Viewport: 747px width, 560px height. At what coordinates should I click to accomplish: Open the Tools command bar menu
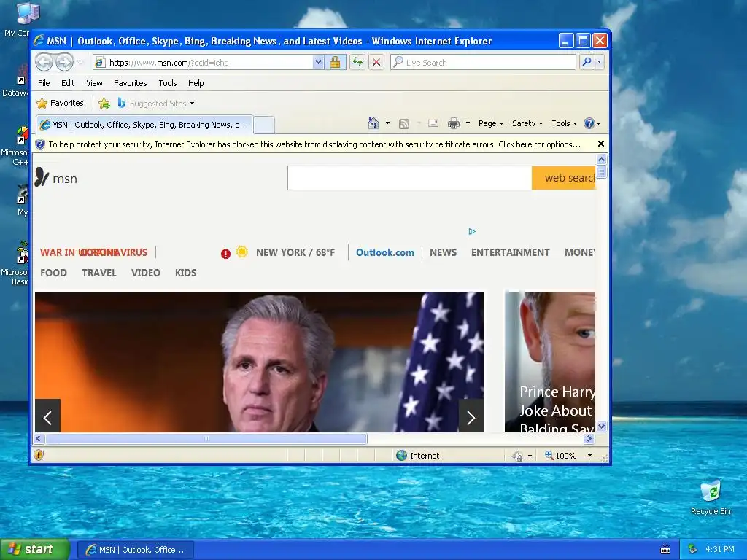[x=564, y=123]
